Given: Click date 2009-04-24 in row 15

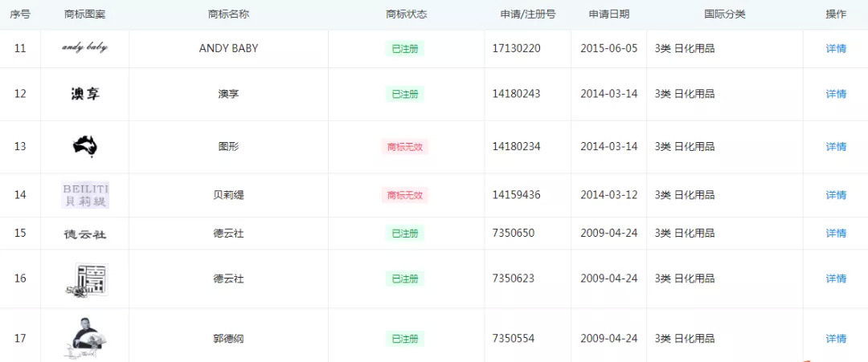Looking at the screenshot, I should (609, 233).
